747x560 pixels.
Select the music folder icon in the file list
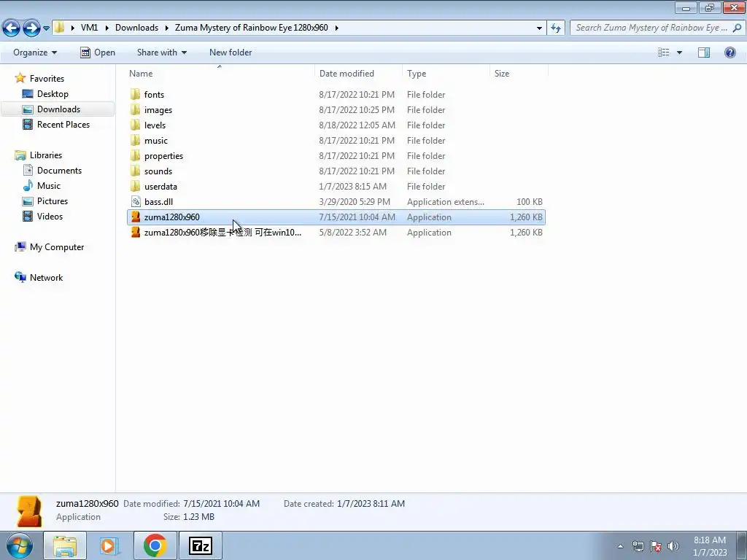pos(135,140)
